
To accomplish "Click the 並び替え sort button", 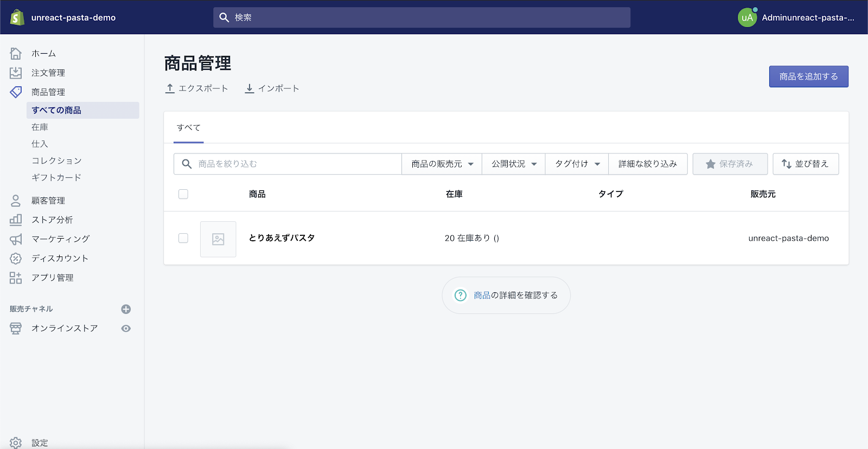I will (x=806, y=164).
